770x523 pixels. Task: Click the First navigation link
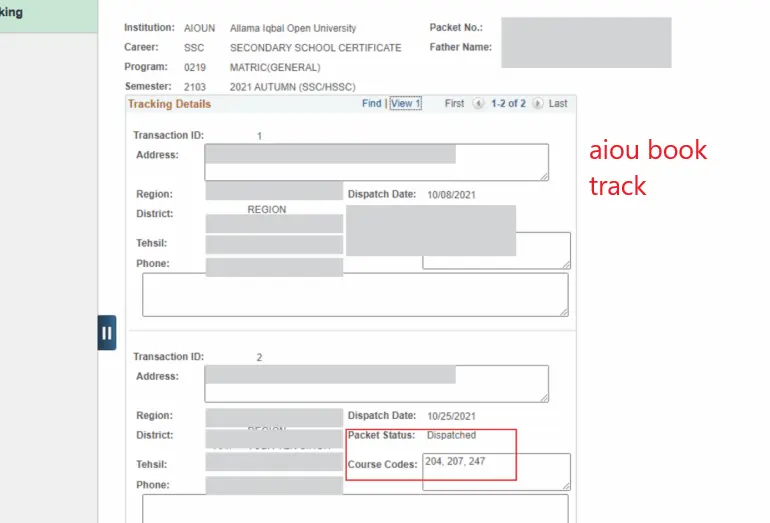[x=454, y=104]
